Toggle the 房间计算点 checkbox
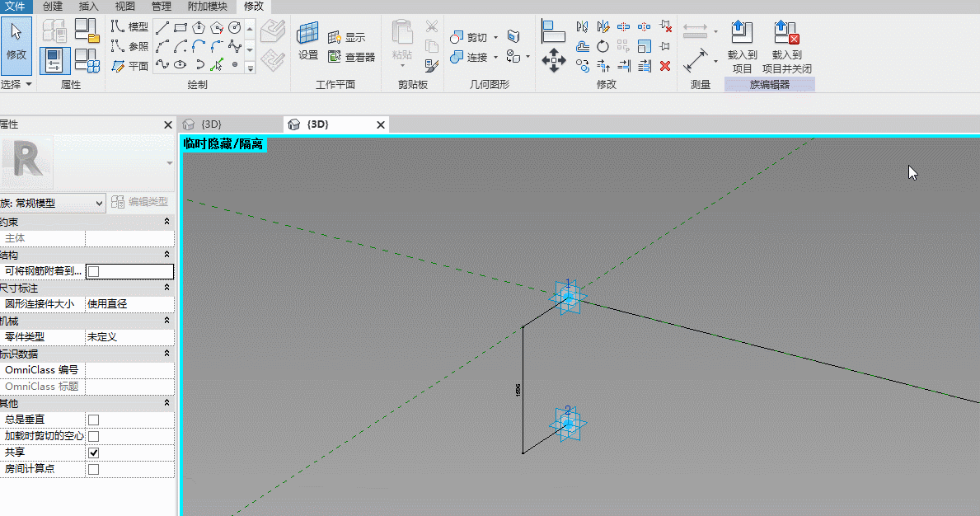 pyautogui.click(x=94, y=469)
